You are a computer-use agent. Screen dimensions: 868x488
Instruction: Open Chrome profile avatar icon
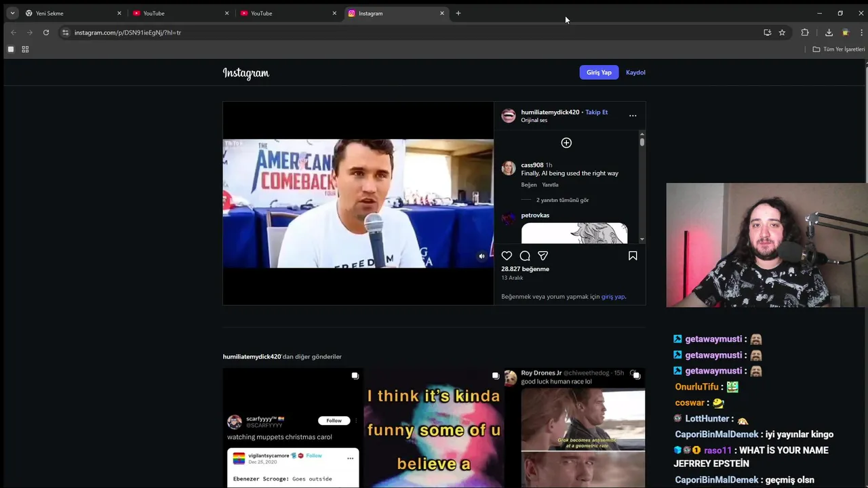[846, 33]
